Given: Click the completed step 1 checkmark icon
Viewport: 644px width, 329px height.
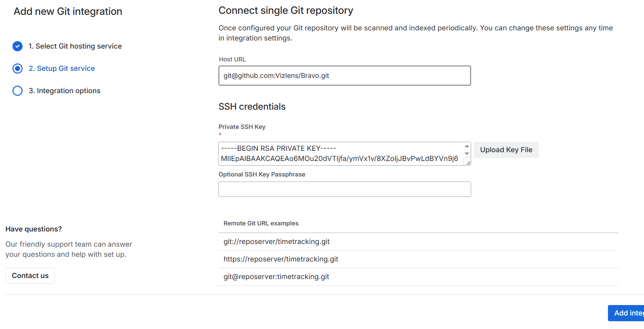Looking at the screenshot, I should pyautogui.click(x=18, y=46).
